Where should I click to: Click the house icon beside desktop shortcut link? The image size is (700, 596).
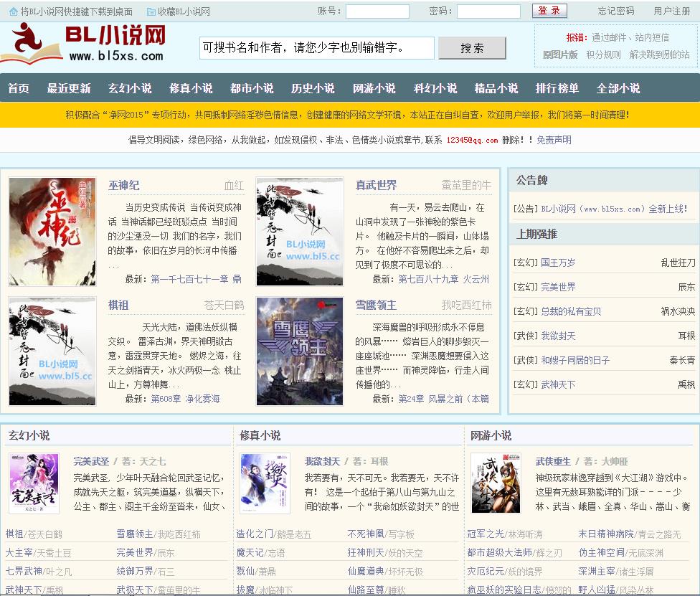(14, 11)
